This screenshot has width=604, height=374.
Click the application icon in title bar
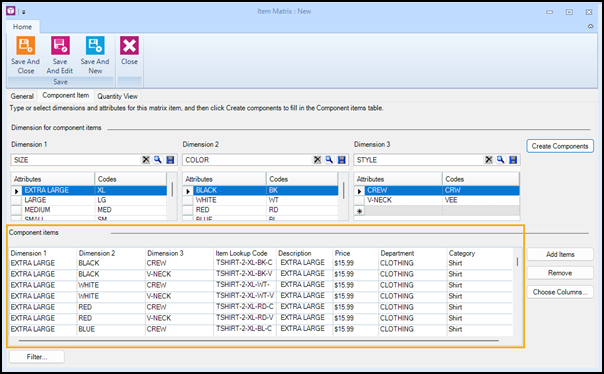click(x=11, y=11)
